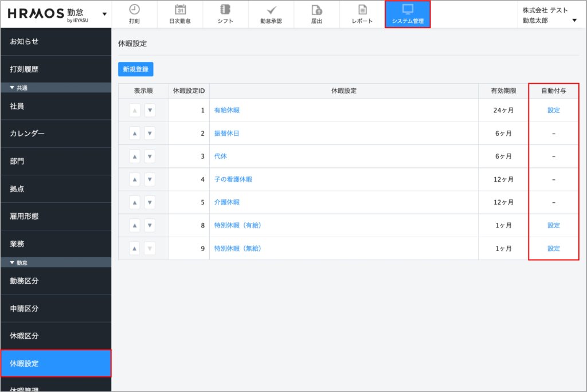Go to 休暇区分 in the sidebar
The image size is (587, 392).
point(24,336)
